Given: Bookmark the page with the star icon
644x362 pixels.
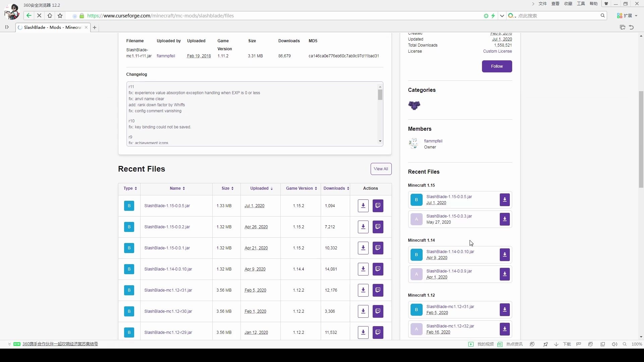Looking at the screenshot, I should point(60,16).
